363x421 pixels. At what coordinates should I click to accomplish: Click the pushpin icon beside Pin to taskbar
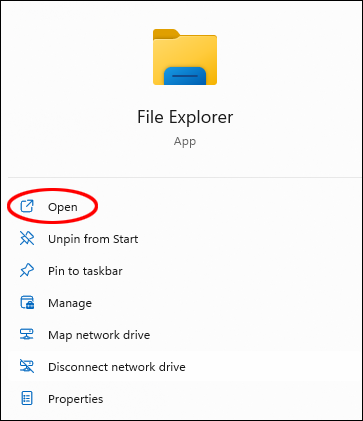tap(27, 270)
